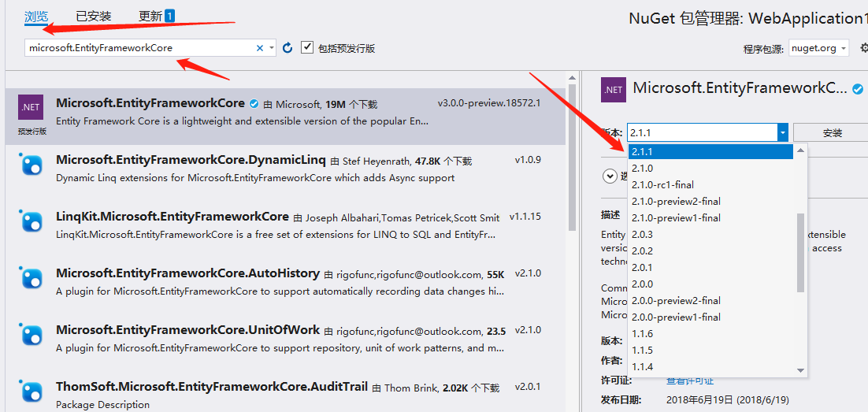This screenshot has width=868, height=412.
Task: Click v1.1.15 version label of LinqKit
Action: point(525,217)
